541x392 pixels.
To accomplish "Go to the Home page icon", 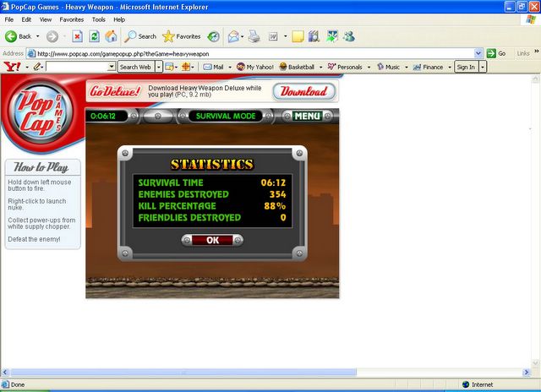I will pyautogui.click(x=111, y=36).
